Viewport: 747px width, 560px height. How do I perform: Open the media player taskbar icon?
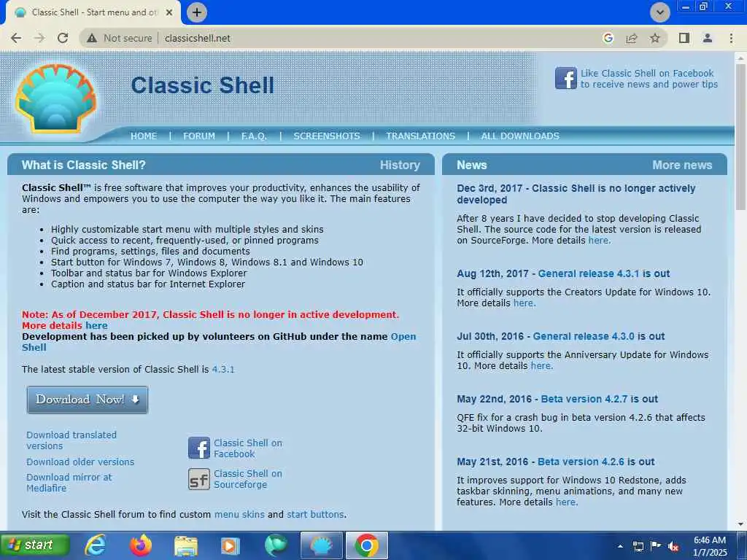pos(230,545)
